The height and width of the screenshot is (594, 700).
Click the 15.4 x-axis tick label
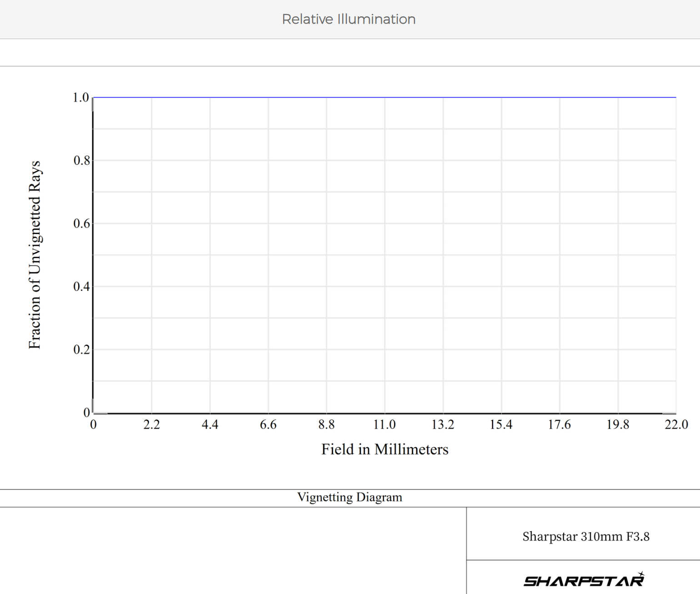click(x=501, y=424)
